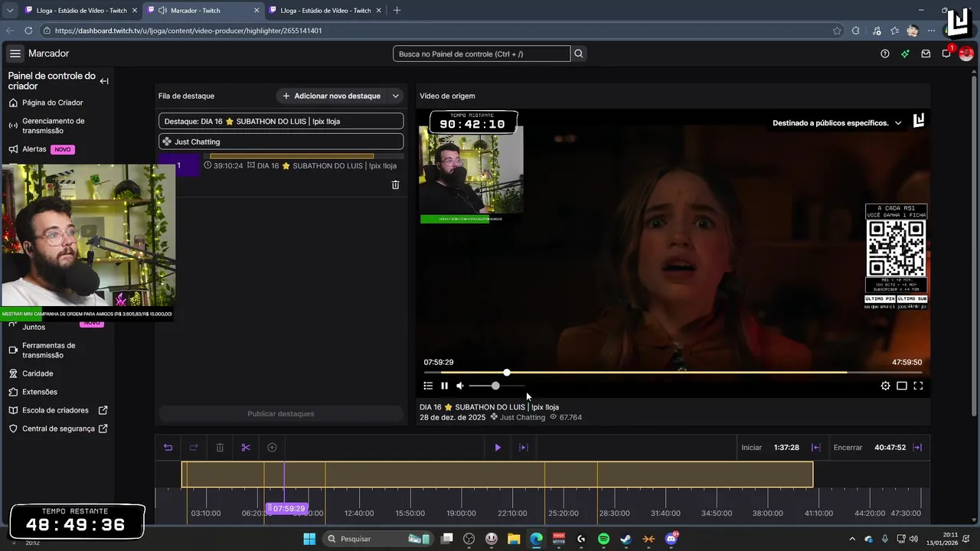This screenshot has width=980, height=551.
Task: Open the Twitch inbox mail icon
Action: click(926, 54)
